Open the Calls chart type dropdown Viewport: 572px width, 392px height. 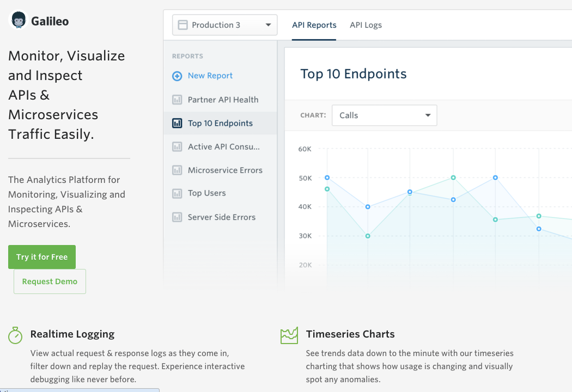click(x=385, y=115)
